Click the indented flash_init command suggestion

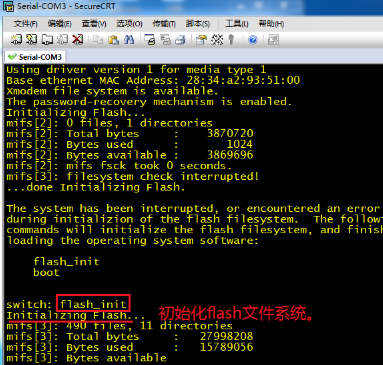click(66, 262)
